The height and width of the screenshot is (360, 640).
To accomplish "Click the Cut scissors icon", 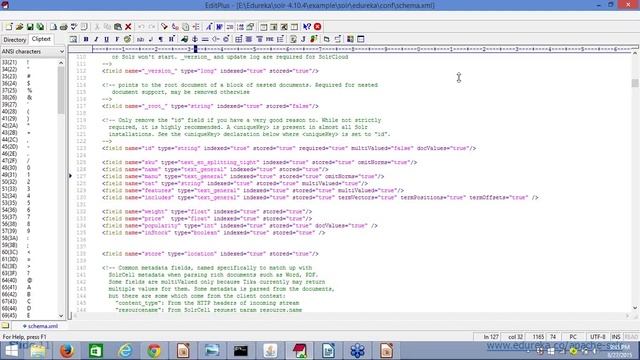I will (x=97, y=27).
